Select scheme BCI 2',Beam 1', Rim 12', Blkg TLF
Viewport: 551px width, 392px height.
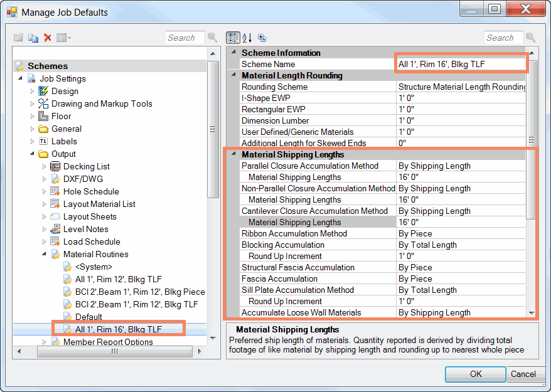[x=136, y=305]
